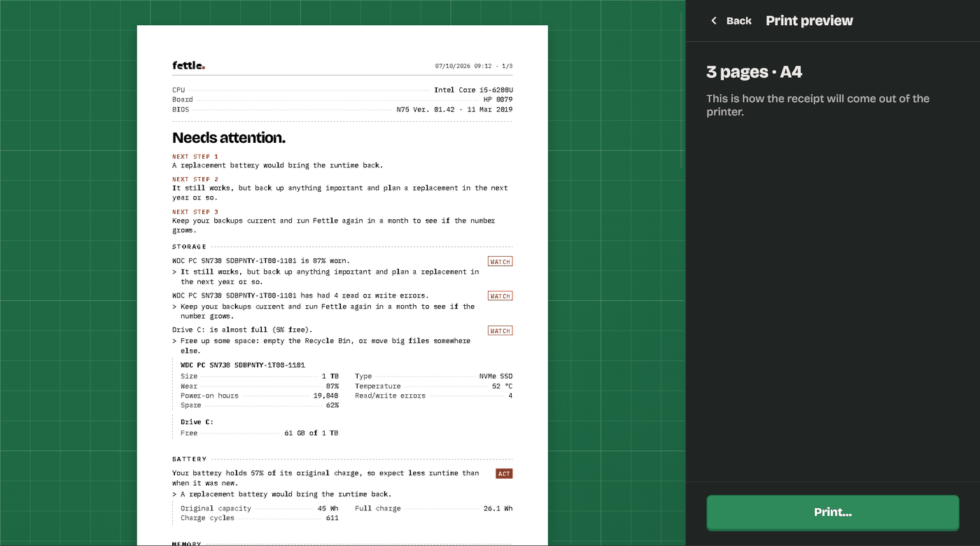This screenshot has width=980, height=546.
Task: Click the Read/write errors value "4"
Action: click(x=510, y=396)
